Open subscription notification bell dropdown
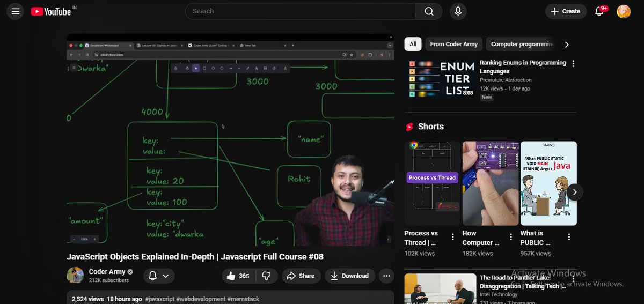 click(159, 276)
